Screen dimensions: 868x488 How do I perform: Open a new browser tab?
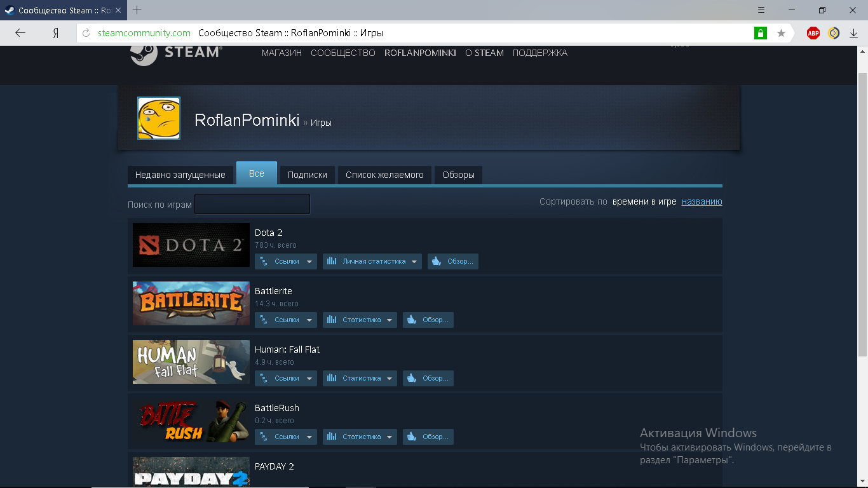click(x=137, y=10)
